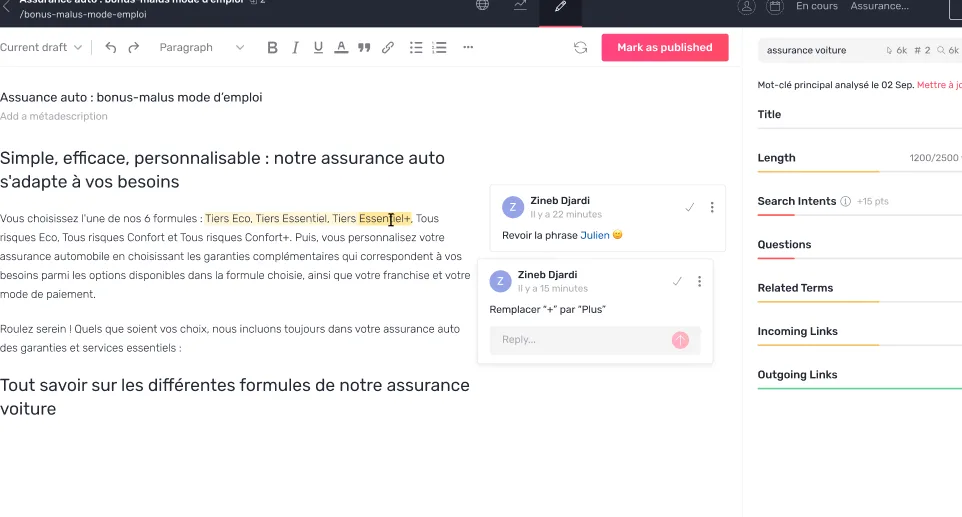Screen dimensions: 962x517
Task: Insert a hyperlink
Action: [x=388, y=47]
